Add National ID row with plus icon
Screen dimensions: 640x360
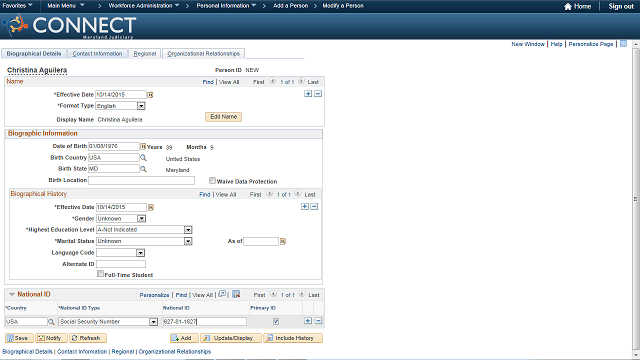(x=308, y=321)
